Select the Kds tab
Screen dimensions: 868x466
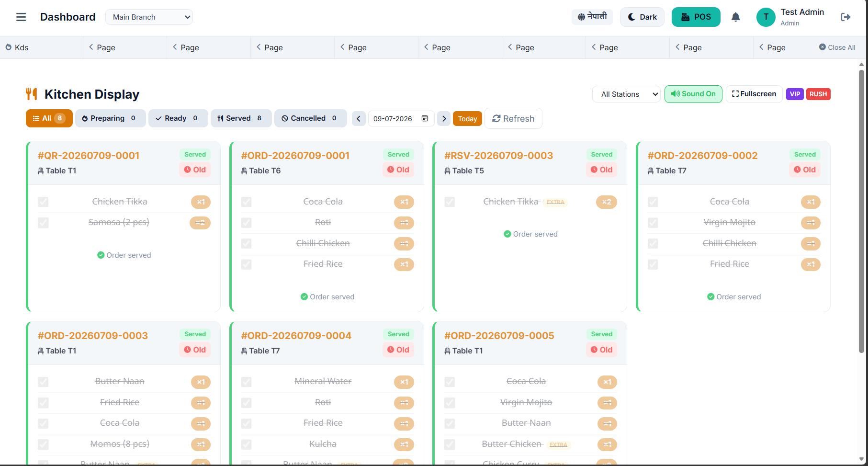(42, 47)
